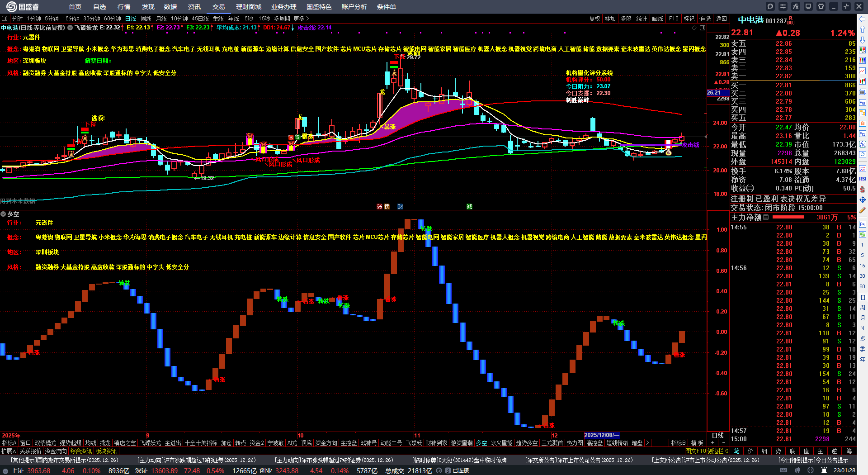
Task: Click the screen display icon in title bar
Action: (x=808, y=6)
